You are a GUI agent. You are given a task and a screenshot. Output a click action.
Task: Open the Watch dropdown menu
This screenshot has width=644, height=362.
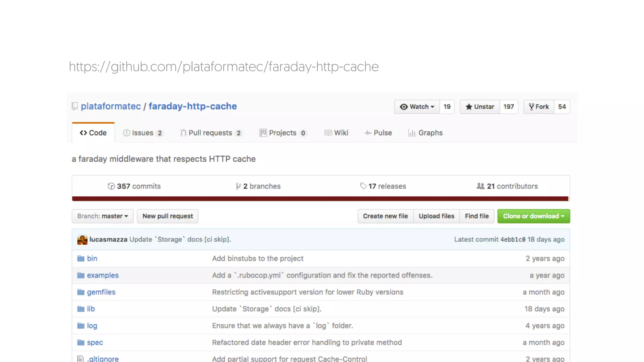point(417,107)
